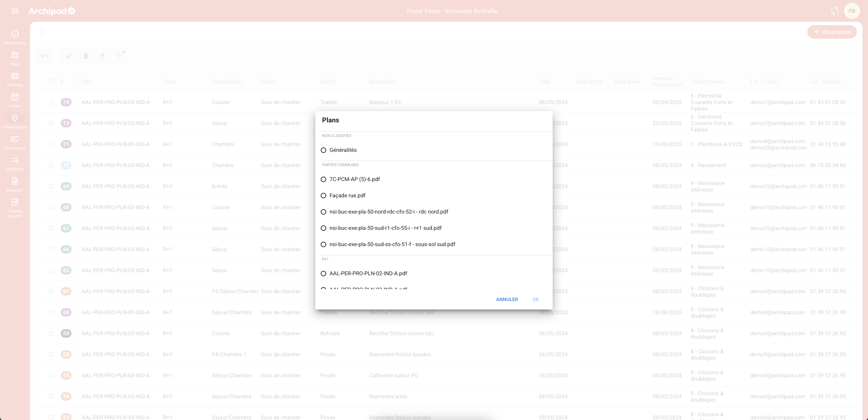
Task: Select AAL-PER-PRO-PLN-02-IND-A.pdf plan
Action: point(323,274)
